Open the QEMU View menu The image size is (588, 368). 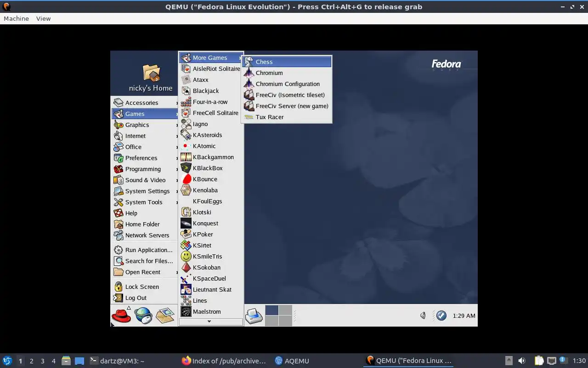(x=43, y=18)
